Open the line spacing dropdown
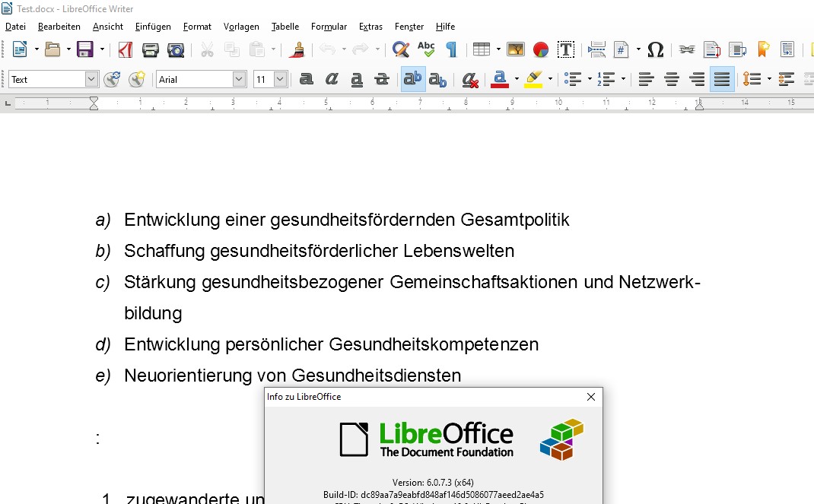This screenshot has height=504, width=814. click(769, 79)
